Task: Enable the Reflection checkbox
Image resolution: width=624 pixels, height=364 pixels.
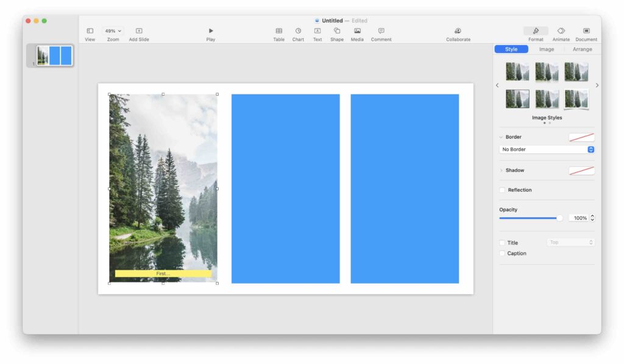Action: point(502,190)
